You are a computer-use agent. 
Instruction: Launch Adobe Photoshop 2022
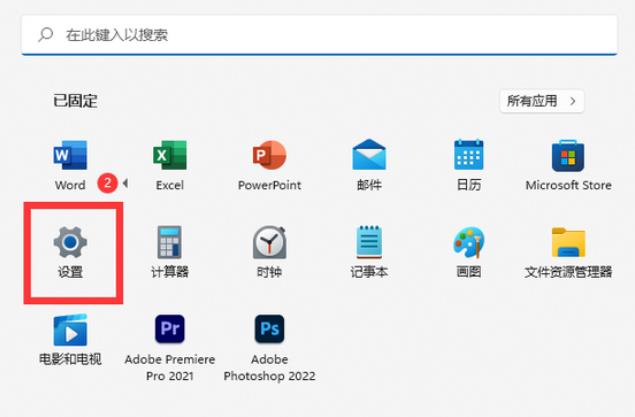[269, 347]
